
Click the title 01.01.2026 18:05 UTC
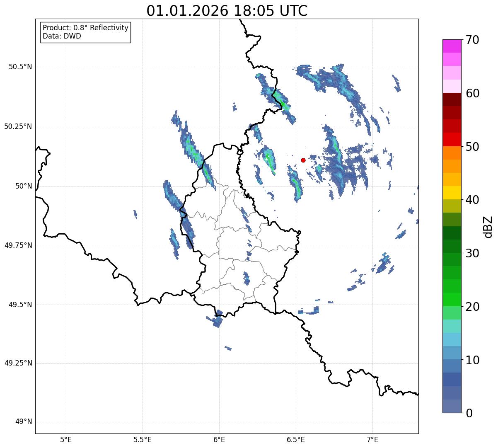(227, 11)
